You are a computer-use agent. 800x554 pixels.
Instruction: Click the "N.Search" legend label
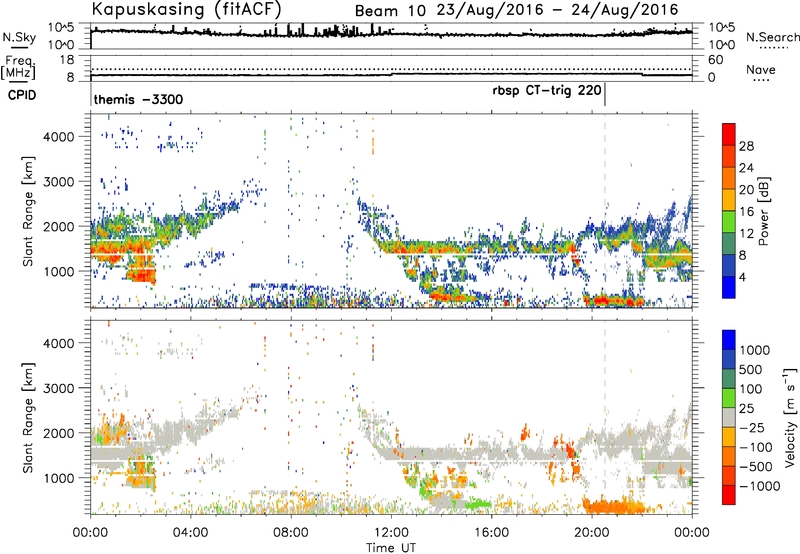click(x=773, y=37)
